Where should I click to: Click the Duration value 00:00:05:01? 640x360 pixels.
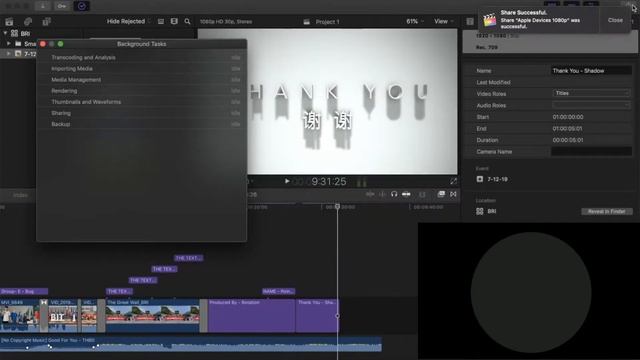[568, 140]
